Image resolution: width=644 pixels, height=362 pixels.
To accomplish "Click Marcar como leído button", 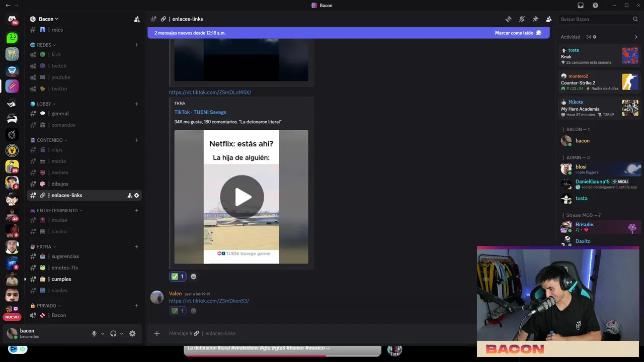I will coord(518,33).
